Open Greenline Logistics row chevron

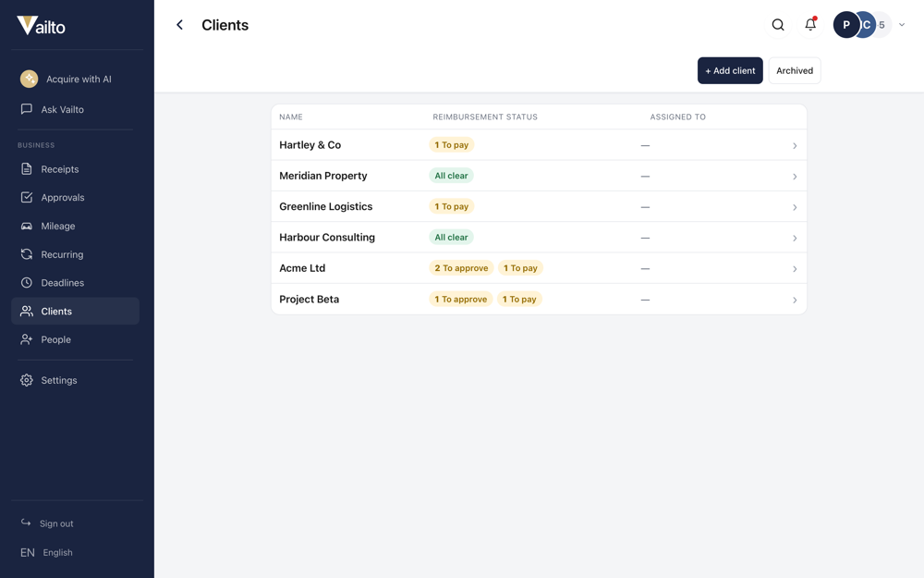(795, 207)
